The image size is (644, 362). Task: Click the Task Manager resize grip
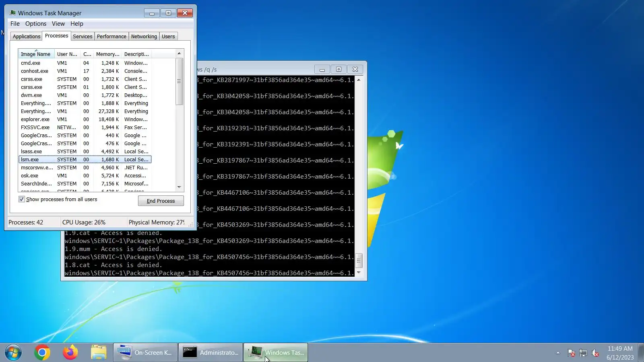(x=191, y=224)
